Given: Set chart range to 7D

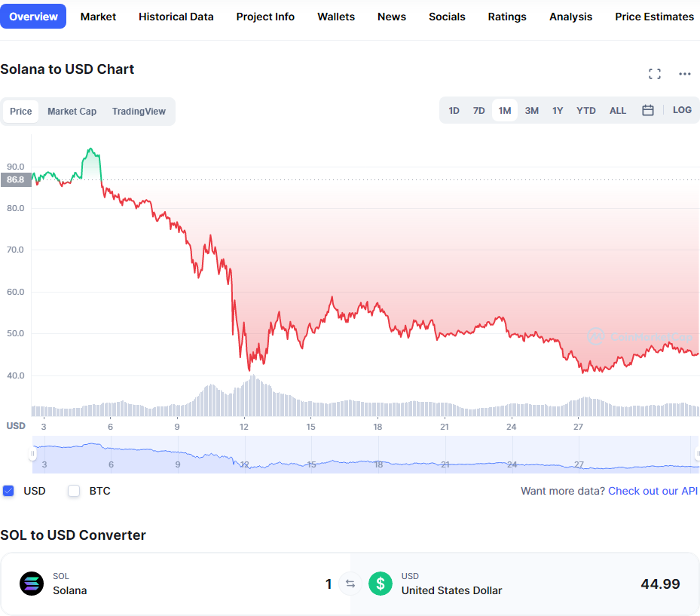Looking at the screenshot, I should coord(479,110).
